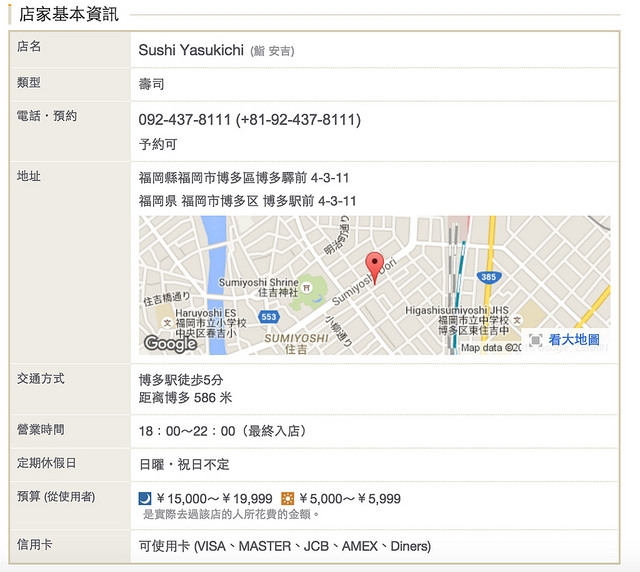Click the 電話・預約 row label
The height and width of the screenshot is (572, 640).
[x=47, y=116]
